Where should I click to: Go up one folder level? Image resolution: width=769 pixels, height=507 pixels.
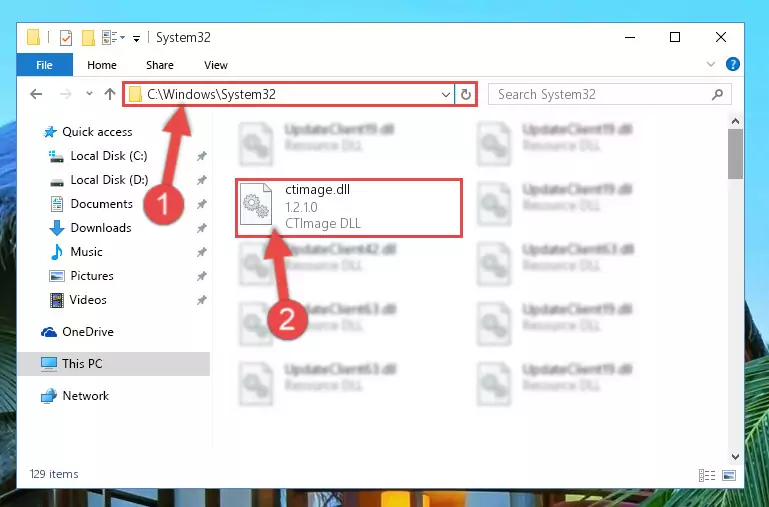coord(110,94)
